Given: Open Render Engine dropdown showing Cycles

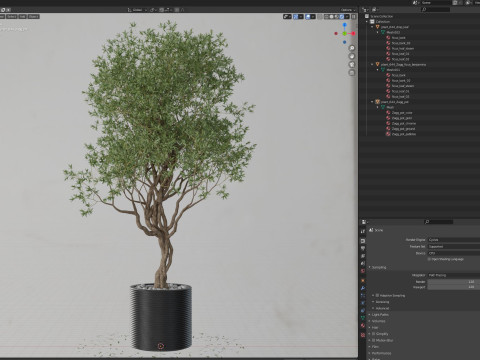Looking at the screenshot, I should tap(454, 240).
